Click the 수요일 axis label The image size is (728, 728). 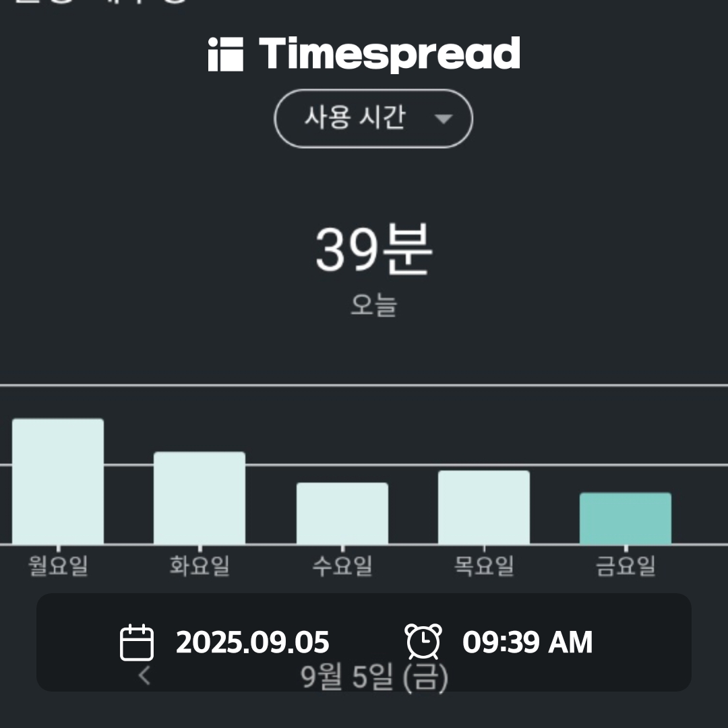coord(342,566)
